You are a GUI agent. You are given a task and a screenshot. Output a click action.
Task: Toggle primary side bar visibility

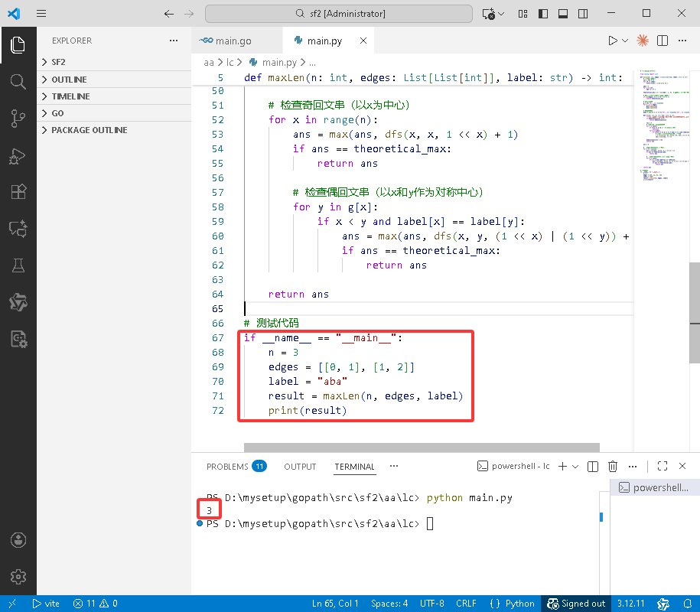click(543, 14)
